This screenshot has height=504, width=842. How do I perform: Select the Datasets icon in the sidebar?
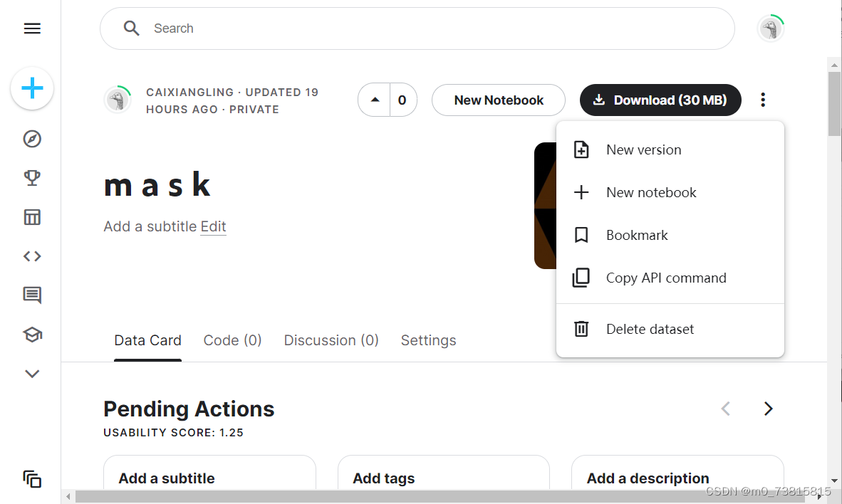click(x=31, y=217)
